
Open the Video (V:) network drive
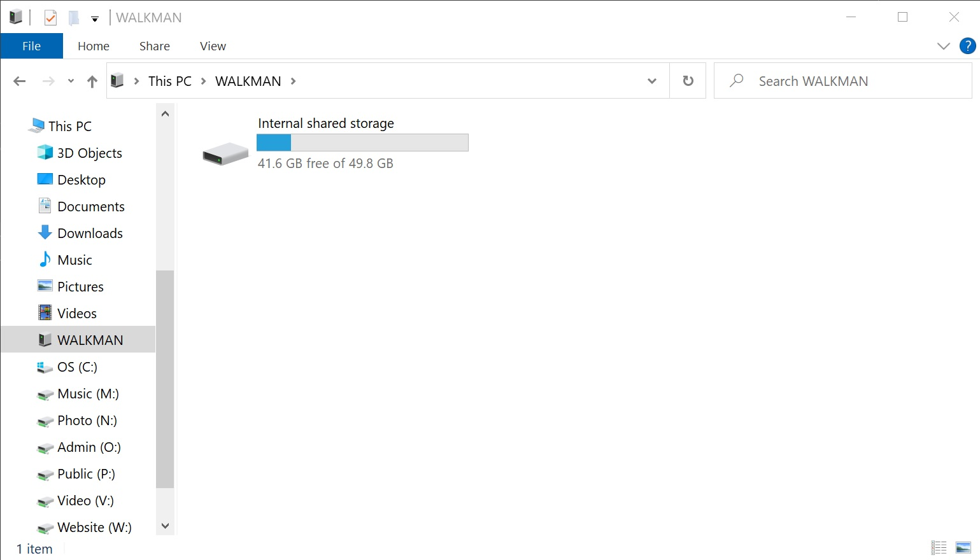(x=85, y=500)
